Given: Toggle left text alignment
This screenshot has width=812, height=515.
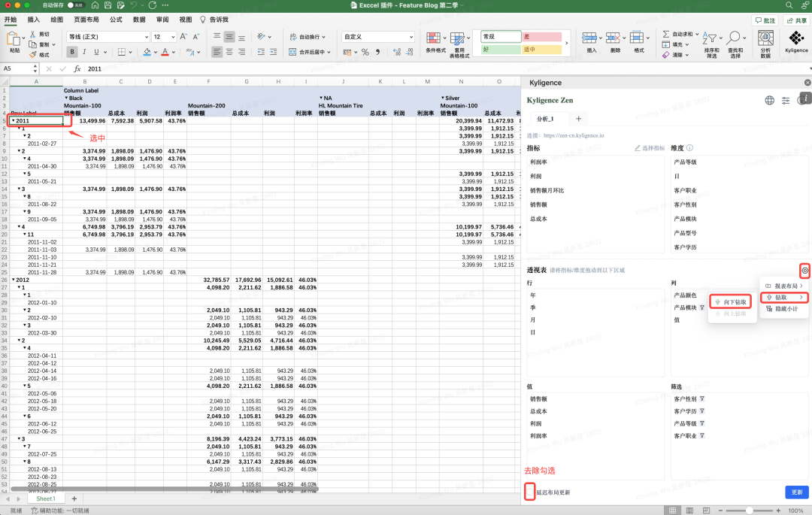Looking at the screenshot, I should (x=217, y=52).
